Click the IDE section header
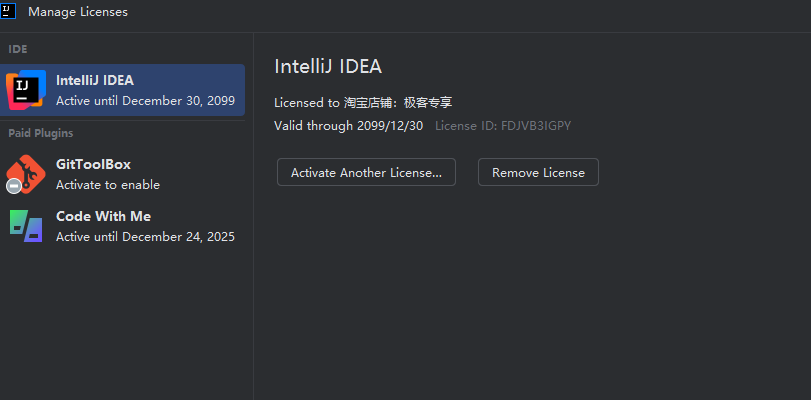The height and width of the screenshot is (400, 811). pos(18,49)
